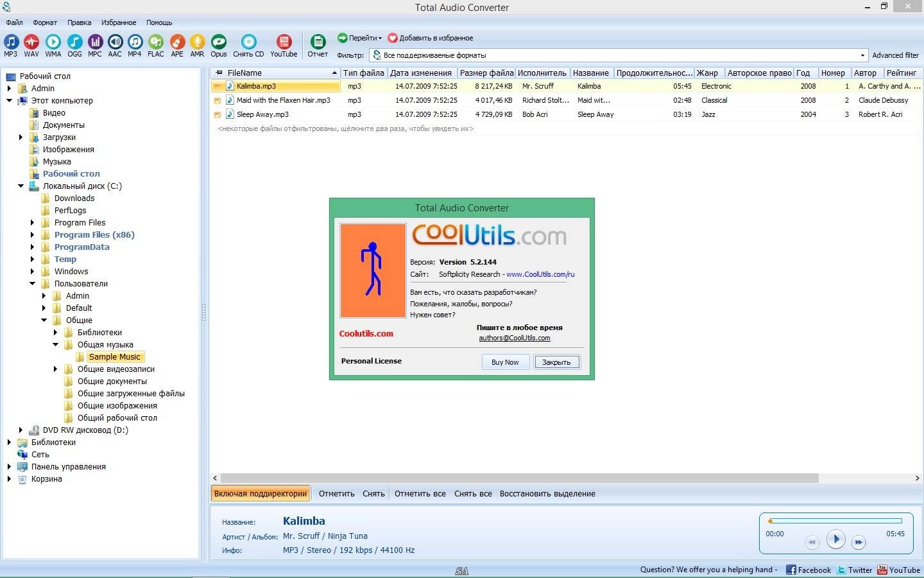Click the filtered files notice row
Image resolution: width=924 pixels, height=578 pixels.
[346, 128]
